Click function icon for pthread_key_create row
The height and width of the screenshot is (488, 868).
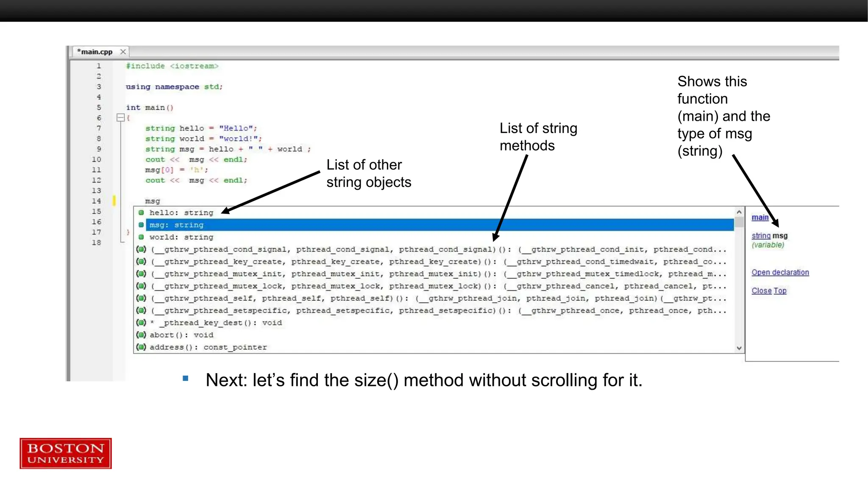coord(141,261)
